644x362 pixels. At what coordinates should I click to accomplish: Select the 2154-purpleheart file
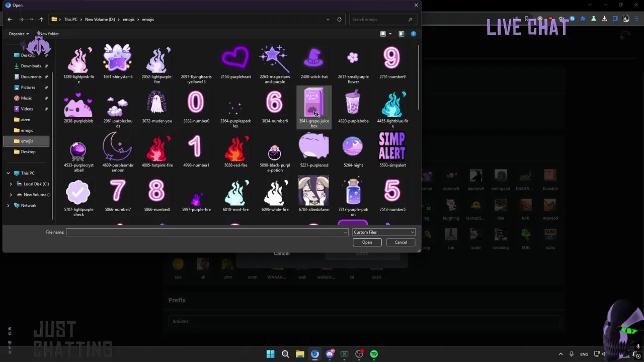(x=235, y=61)
